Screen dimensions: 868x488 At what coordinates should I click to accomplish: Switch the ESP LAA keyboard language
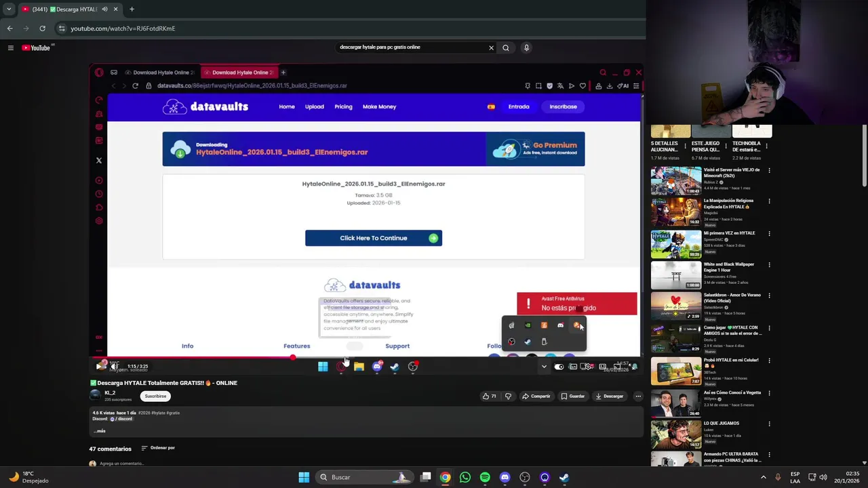coord(795,477)
